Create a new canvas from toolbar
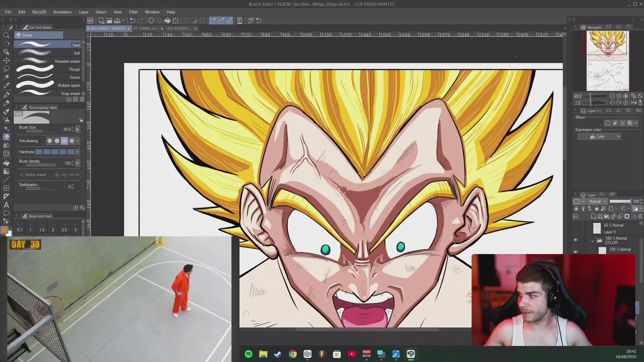 pos(101,21)
